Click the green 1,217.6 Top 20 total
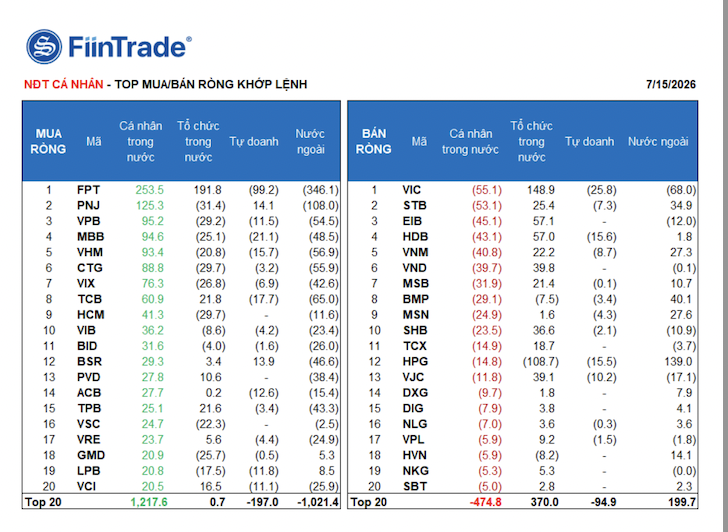The width and height of the screenshot is (728, 532). (149, 502)
